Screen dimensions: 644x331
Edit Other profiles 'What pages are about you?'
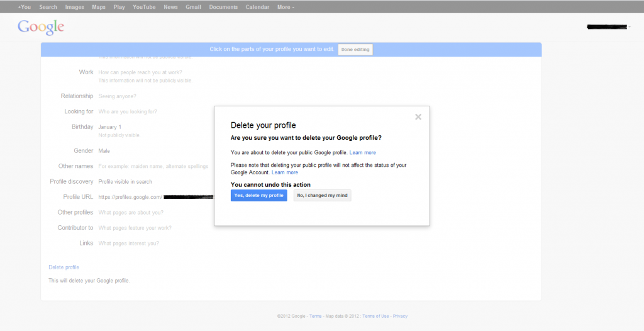point(131,213)
